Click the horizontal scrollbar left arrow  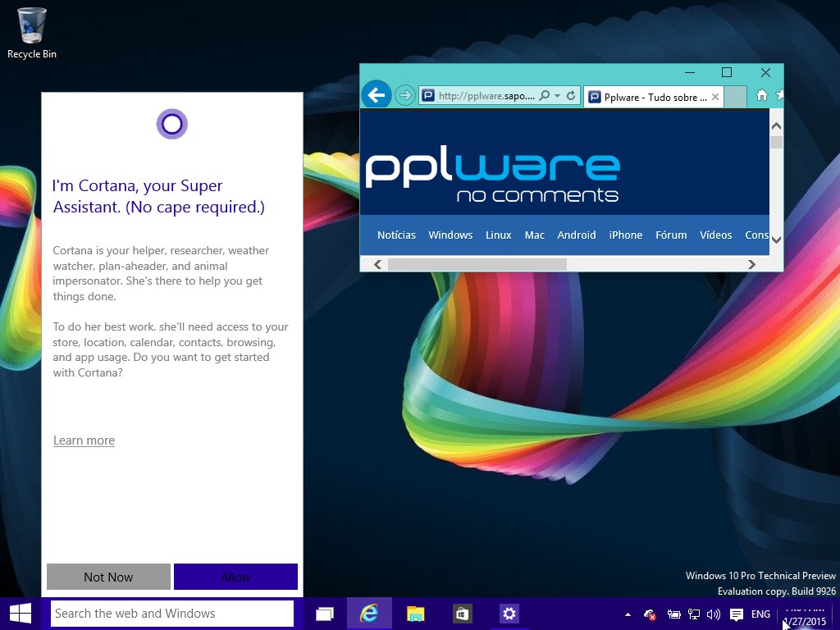[377, 264]
